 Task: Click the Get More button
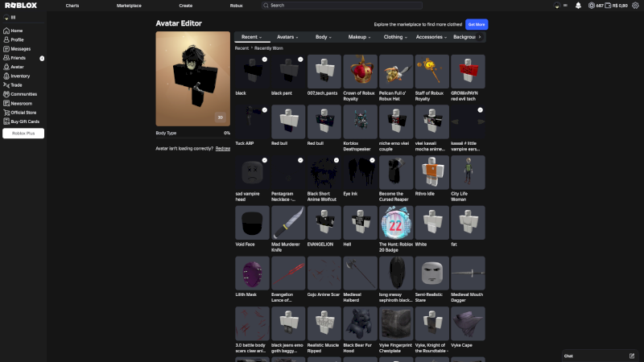477,24
